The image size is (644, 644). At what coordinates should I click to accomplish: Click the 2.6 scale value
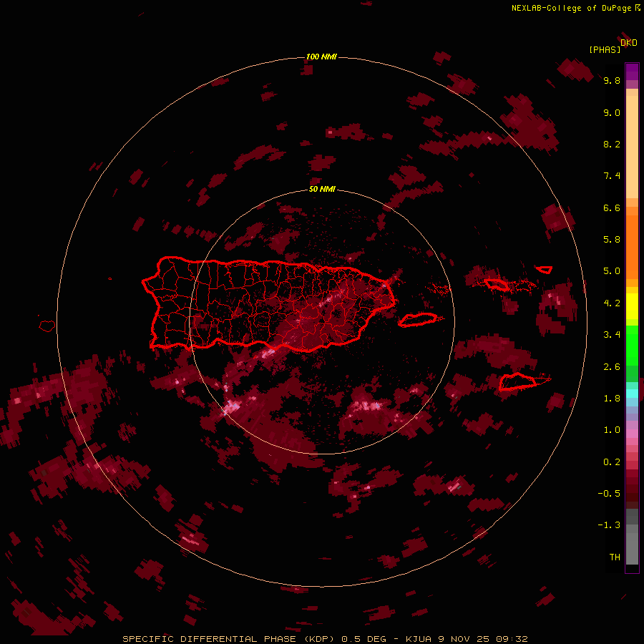612,366
